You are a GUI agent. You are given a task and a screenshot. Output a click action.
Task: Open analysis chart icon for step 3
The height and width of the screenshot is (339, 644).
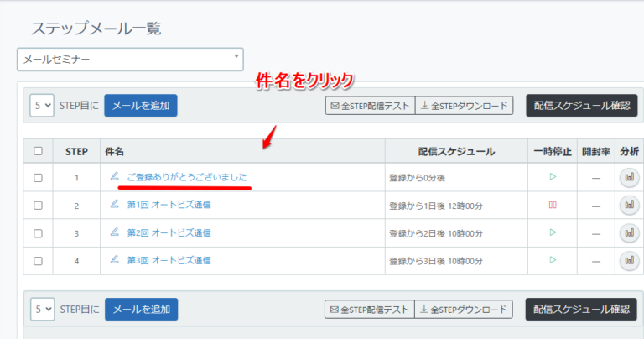[x=628, y=232]
